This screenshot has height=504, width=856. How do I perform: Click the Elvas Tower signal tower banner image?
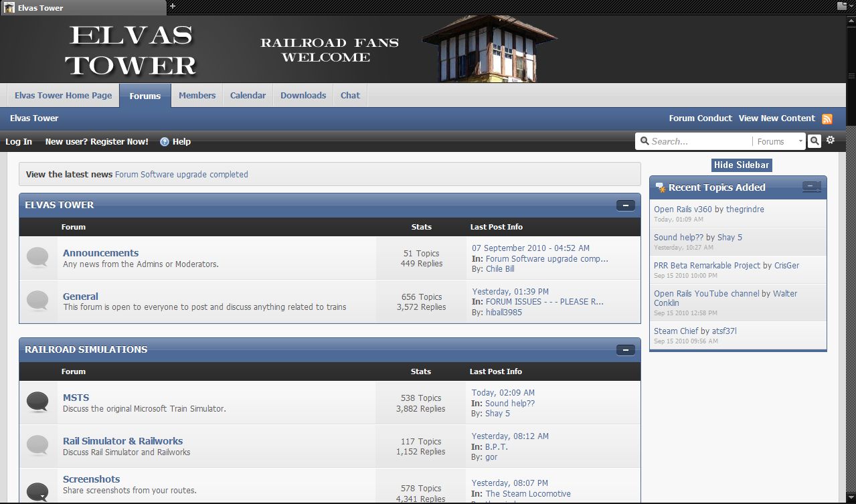490,49
